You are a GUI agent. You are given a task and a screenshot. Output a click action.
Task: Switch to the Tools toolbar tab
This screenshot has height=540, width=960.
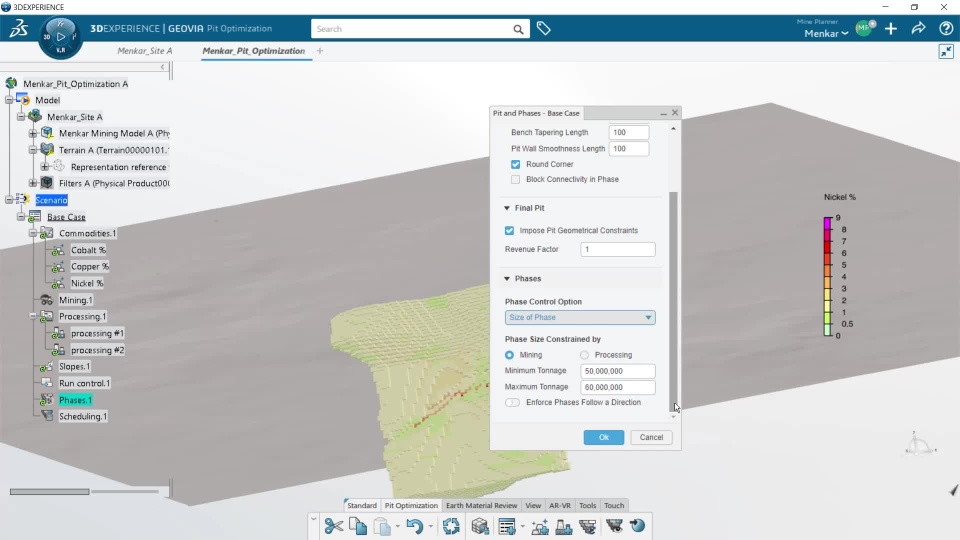(587, 506)
